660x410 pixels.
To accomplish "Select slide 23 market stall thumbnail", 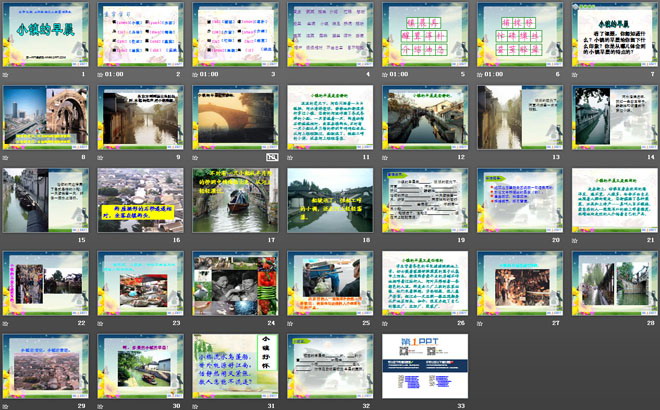I will point(141,283).
